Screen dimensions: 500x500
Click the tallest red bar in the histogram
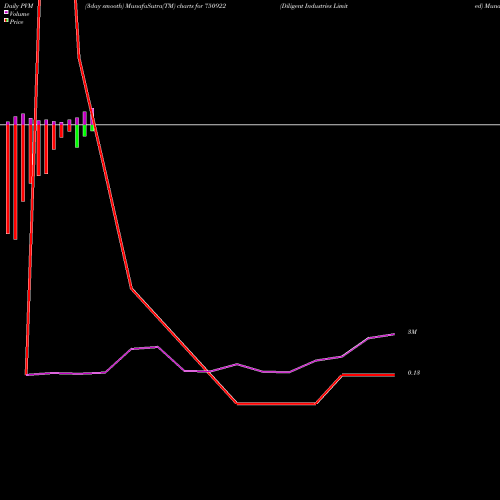[x=15, y=182]
